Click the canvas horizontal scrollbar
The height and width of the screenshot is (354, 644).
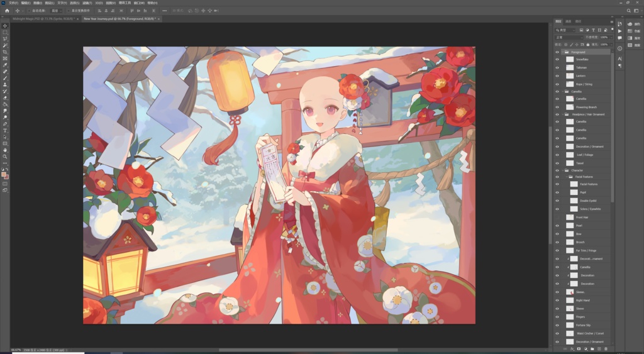click(308, 350)
